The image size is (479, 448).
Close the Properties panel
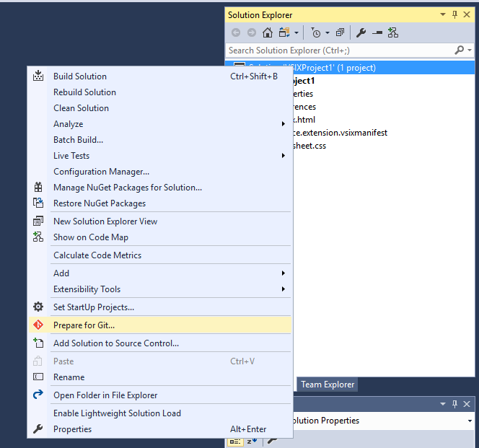click(x=467, y=404)
